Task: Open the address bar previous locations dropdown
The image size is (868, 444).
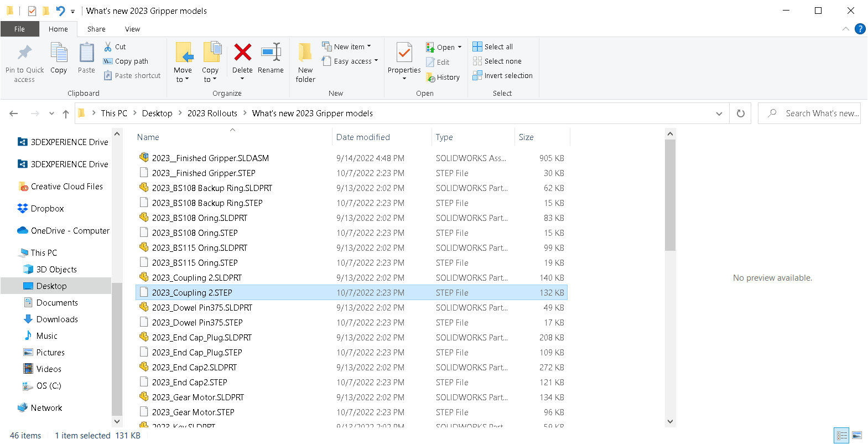Action: [x=719, y=113]
